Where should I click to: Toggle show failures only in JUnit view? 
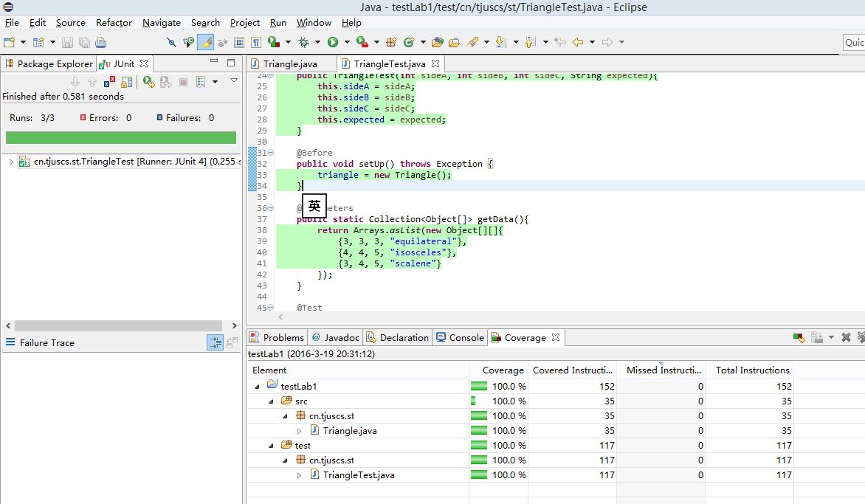tap(109, 82)
